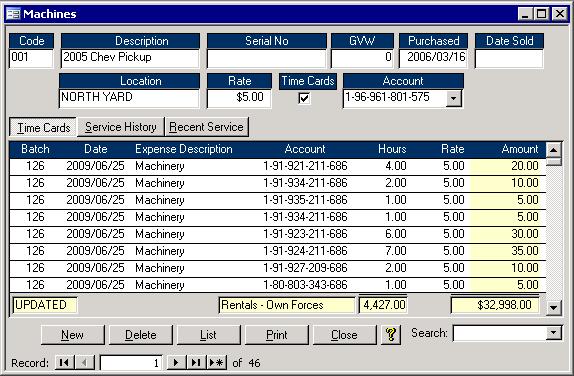
Task: Click account cell 1-91-921-211-686
Action: (305, 166)
